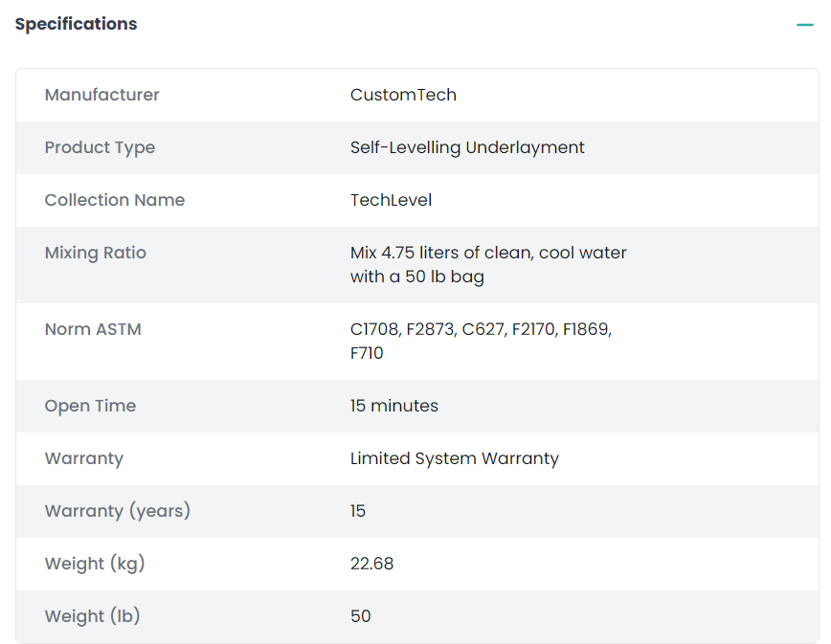
Task: Click the Open Time label
Action: (90, 406)
